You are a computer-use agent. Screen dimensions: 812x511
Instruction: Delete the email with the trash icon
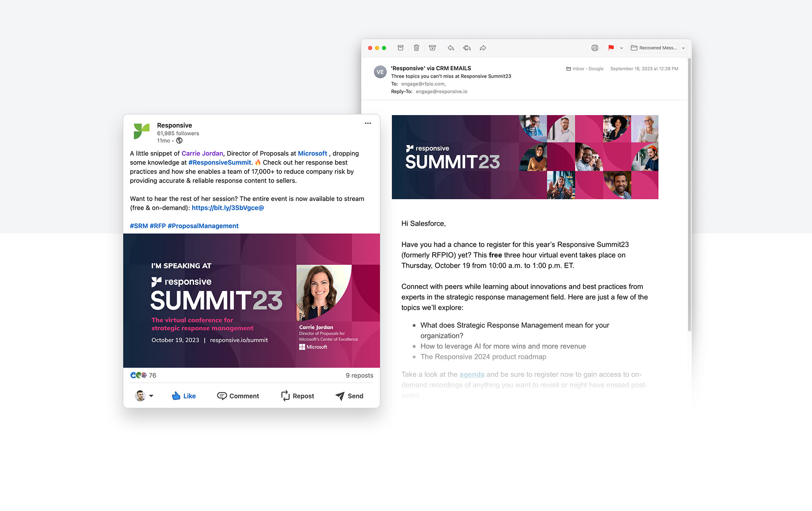(x=417, y=48)
